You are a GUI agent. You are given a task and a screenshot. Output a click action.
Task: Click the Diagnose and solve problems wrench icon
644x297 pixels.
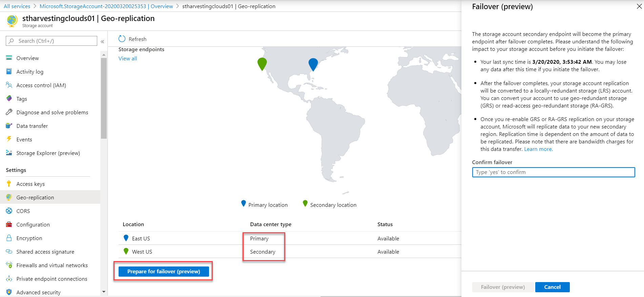tap(9, 112)
